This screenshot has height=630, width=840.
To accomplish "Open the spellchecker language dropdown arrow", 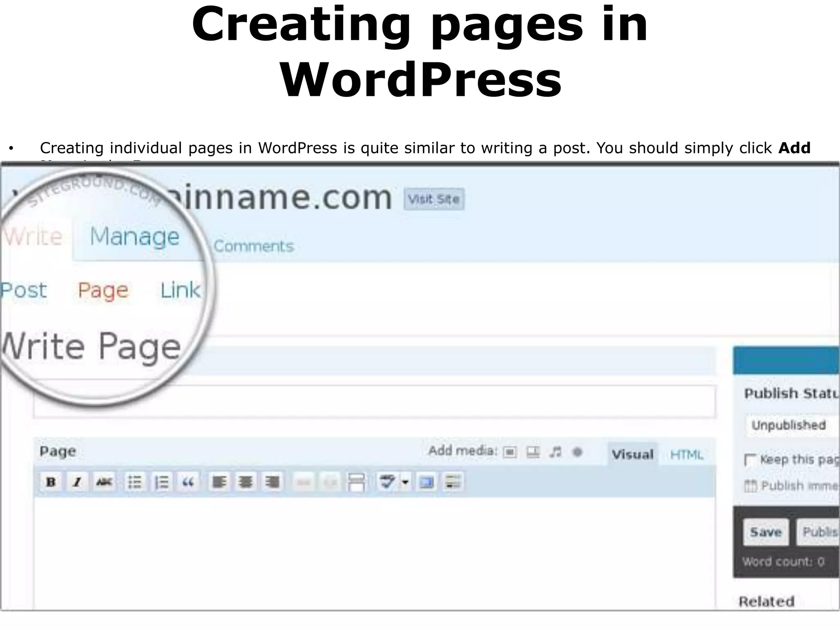I will pos(405,482).
